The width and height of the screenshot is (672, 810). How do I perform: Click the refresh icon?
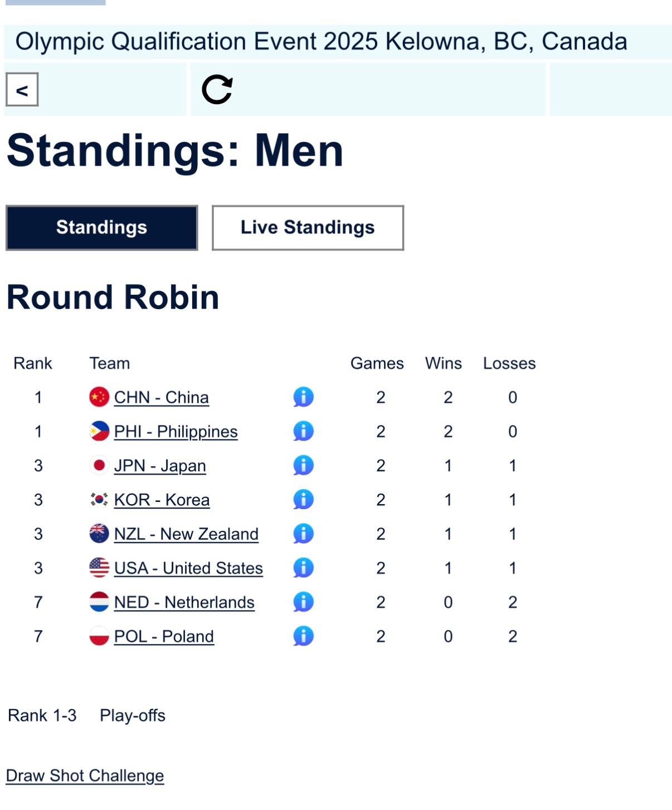coord(217,90)
